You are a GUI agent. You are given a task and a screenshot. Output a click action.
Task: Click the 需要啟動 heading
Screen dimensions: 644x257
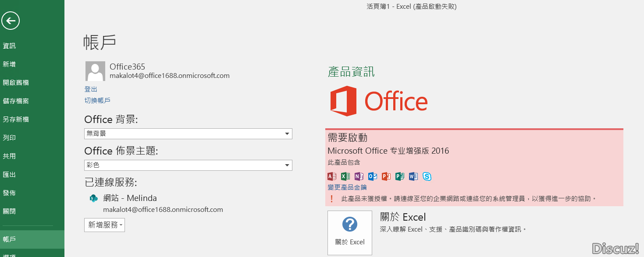348,137
